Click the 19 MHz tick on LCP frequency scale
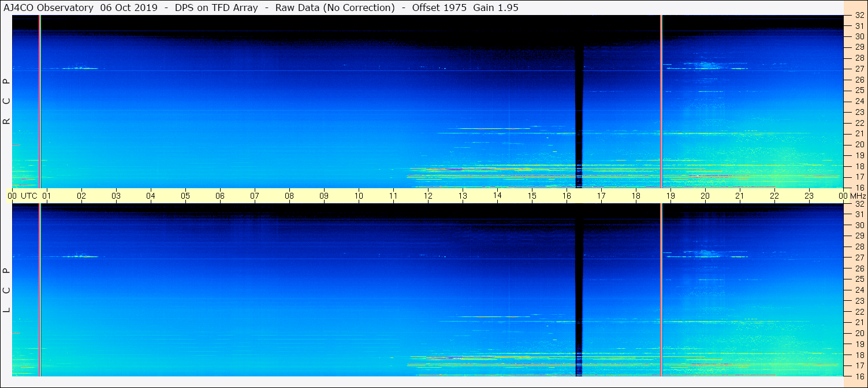 (859, 344)
